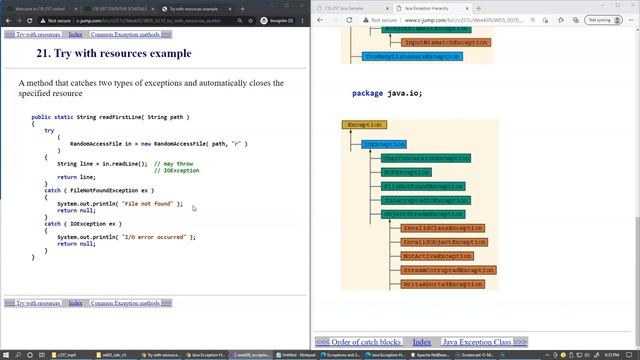Image resolution: width=640 pixels, height=360 pixels.
Task: Open the Windows Start menu
Action: tap(6, 355)
